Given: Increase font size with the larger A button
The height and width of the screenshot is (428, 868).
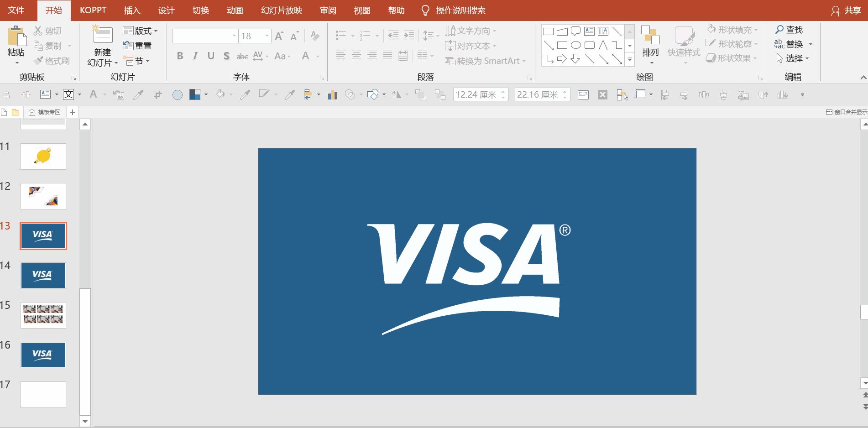Looking at the screenshot, I should (x=279, y=36).
